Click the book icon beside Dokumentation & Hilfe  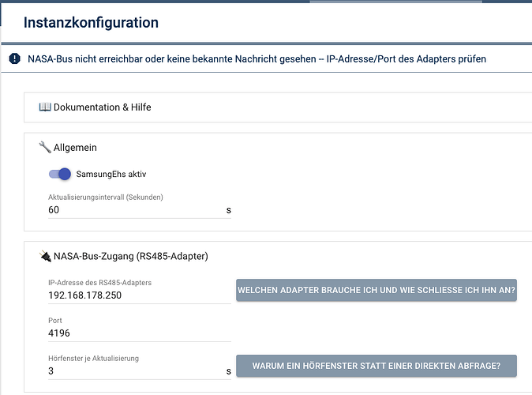click(45, 107)
